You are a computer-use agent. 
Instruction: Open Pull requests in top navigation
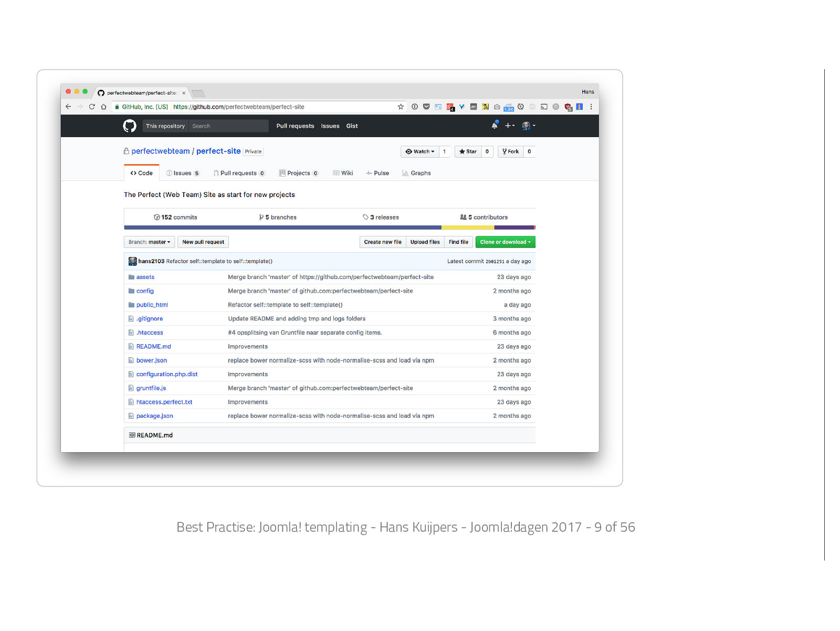tap(295, 126)
